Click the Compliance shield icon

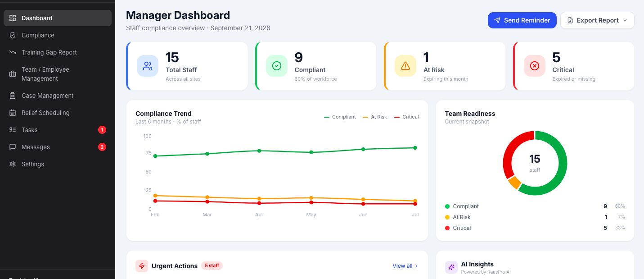[x=13, y=35]
